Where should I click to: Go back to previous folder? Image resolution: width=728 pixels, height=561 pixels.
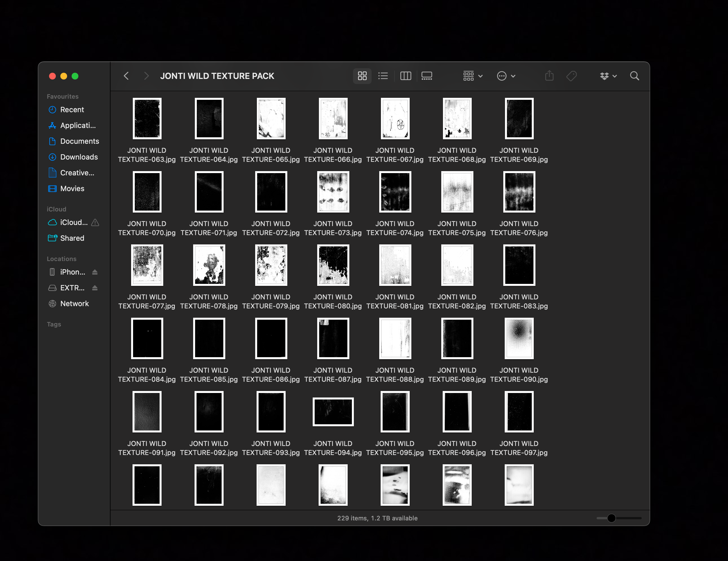click(x=126, y=76)
